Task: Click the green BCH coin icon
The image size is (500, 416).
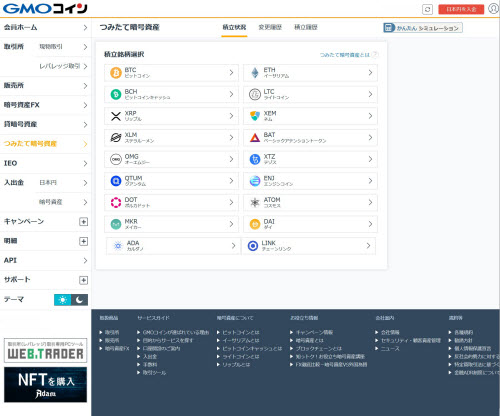Action: pos(116,94)
